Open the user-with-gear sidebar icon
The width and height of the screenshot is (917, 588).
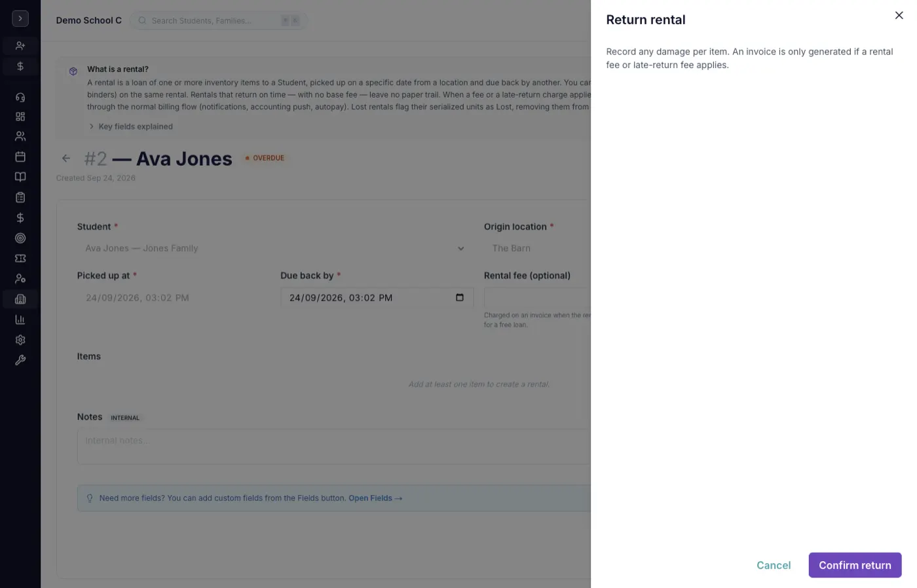(x=20, y=279)
